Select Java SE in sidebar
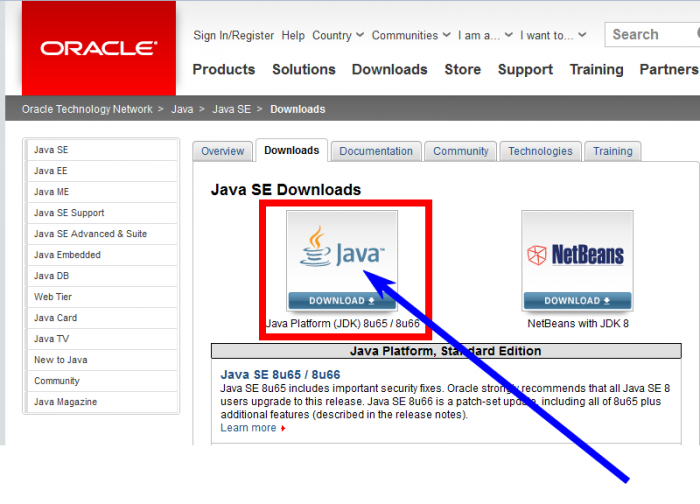The height and width of the screenshot is (504, 700). (x=102, y=150)
